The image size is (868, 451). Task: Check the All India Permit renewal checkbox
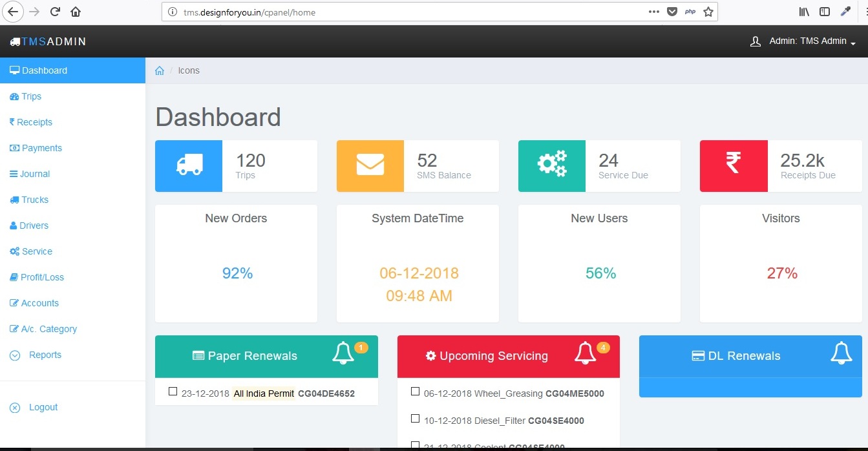tap(173, 392)
